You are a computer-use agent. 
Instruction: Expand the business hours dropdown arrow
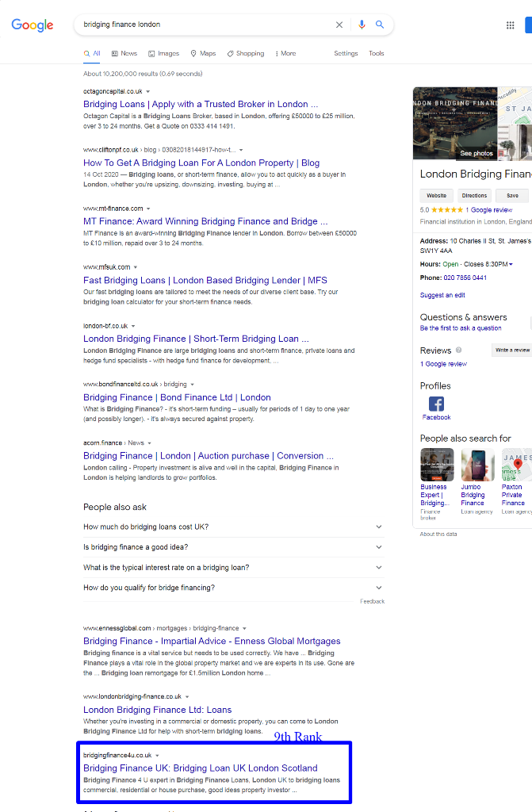[511, 264]
